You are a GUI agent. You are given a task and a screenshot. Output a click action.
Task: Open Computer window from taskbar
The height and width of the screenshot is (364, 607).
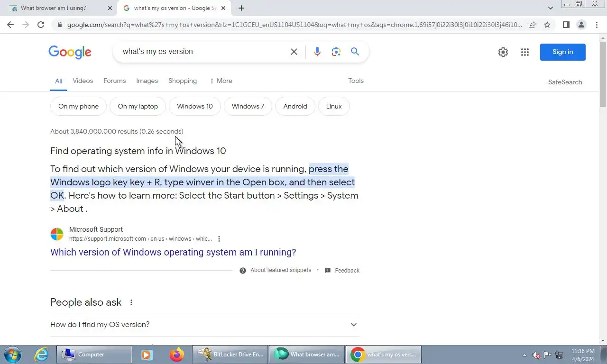[x=94, y=355]
